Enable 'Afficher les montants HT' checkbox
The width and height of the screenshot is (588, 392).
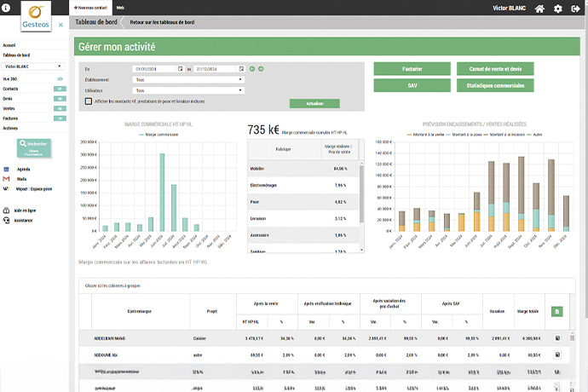tap(89, 101)
